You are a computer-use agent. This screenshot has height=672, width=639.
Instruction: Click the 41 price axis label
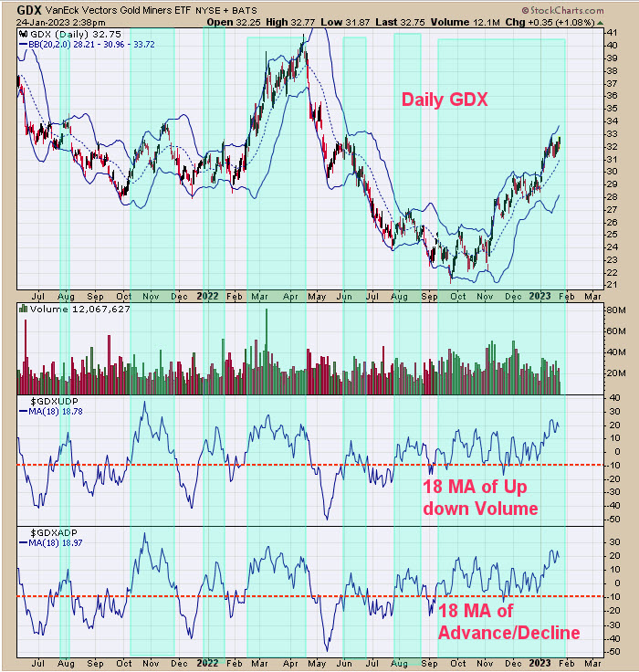pos(612,33)
